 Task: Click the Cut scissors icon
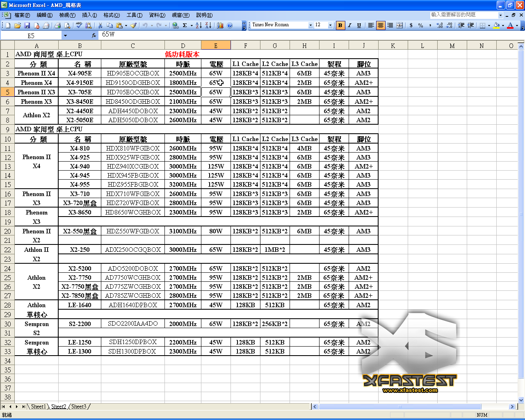point(100,25)
